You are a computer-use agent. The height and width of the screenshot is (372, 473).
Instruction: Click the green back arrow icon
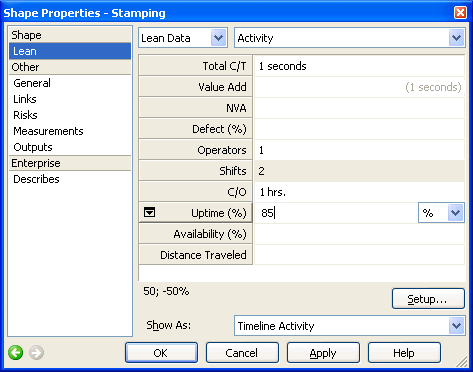pyautogui.click(x=15, y=352)
